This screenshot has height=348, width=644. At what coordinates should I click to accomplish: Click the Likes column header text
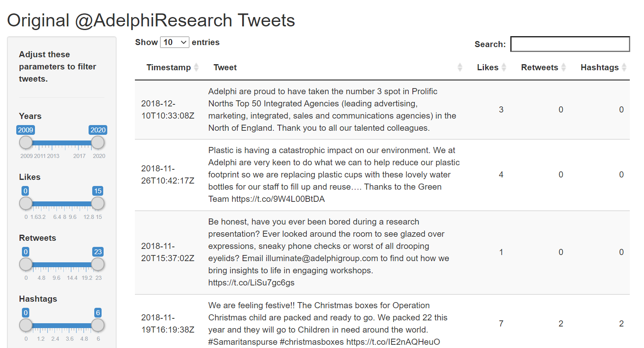(488, 67)
